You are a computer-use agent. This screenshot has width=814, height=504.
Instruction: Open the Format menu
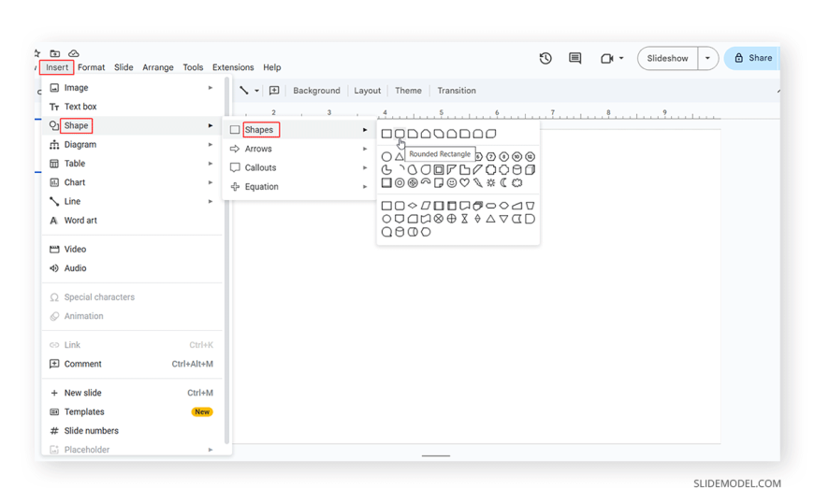pyautogui.click(x=92, y=67)
